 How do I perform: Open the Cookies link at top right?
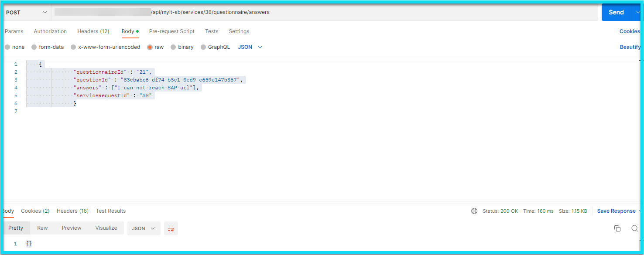[630, 31]
